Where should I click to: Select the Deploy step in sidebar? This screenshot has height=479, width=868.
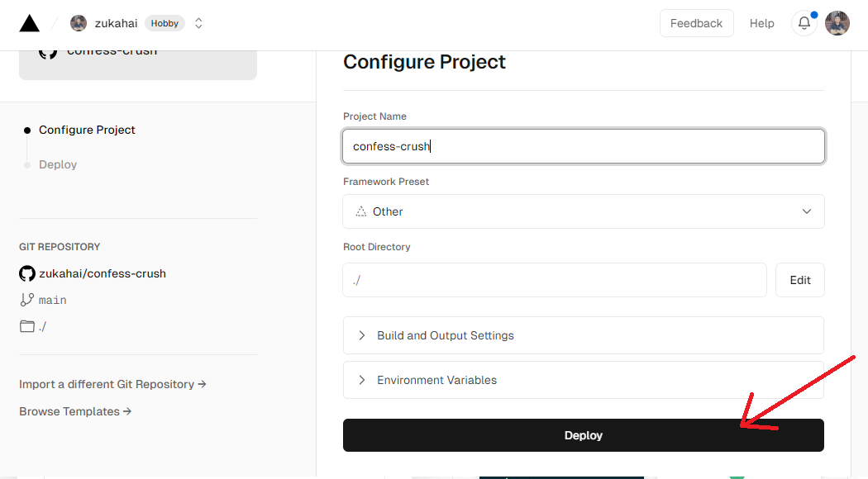(58, 164)
